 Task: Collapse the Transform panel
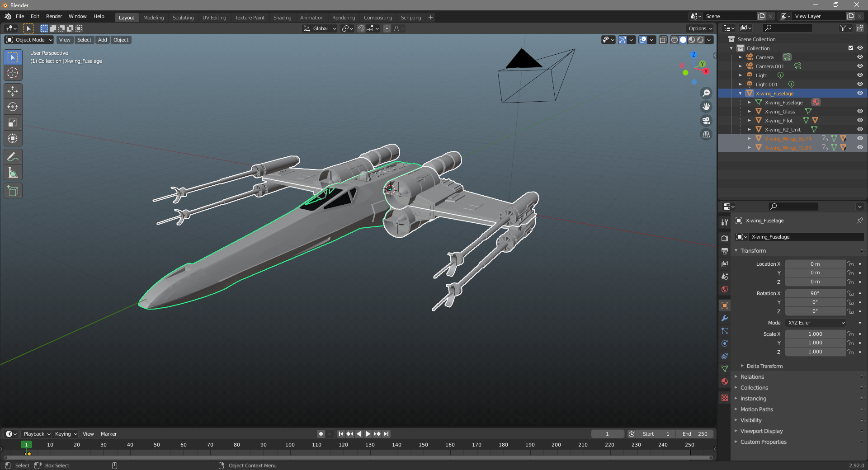pyautogui.click(x=736, y=250)
